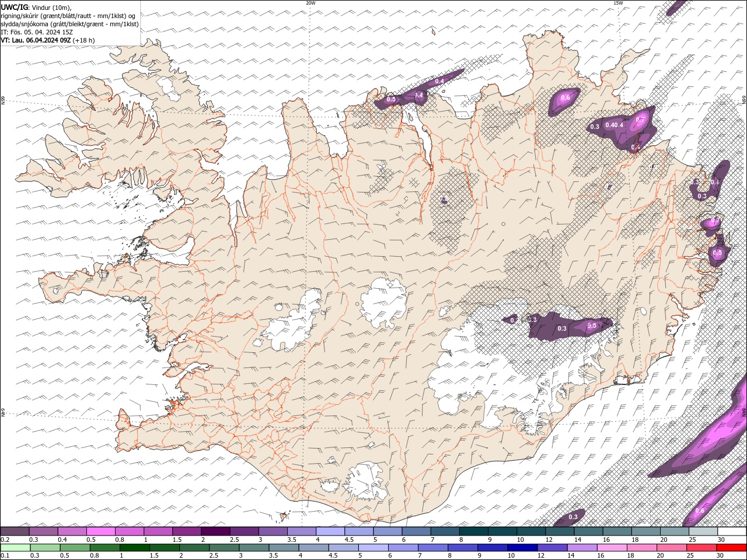
Task: Click the darkest purple swatch labeled 2 in the top legend row
Action: [215, 531]
